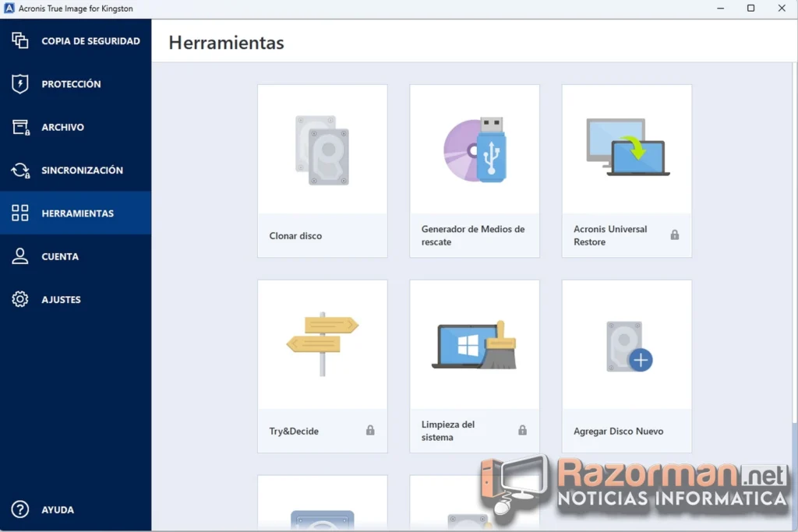Click the lock icon on Acronis Universal Restore
798x532 pixels.
[x=674, y=235]
